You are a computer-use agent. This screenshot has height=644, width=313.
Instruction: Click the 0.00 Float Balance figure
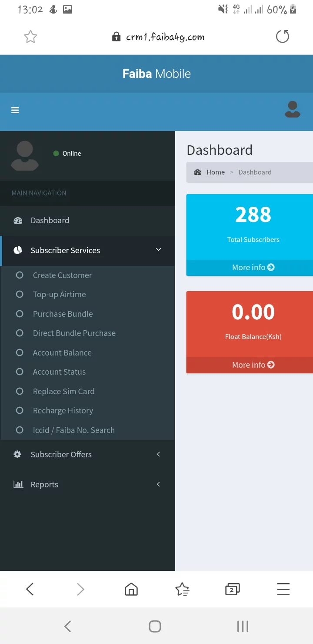pos(253,312)
